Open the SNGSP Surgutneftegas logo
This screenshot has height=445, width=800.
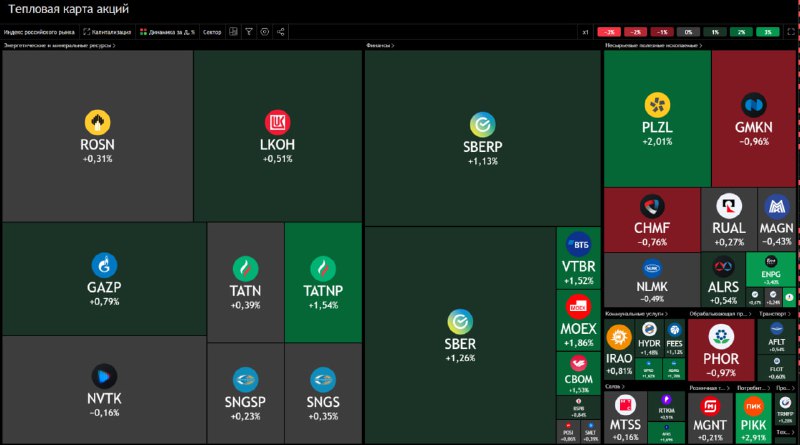click(245, 380)
